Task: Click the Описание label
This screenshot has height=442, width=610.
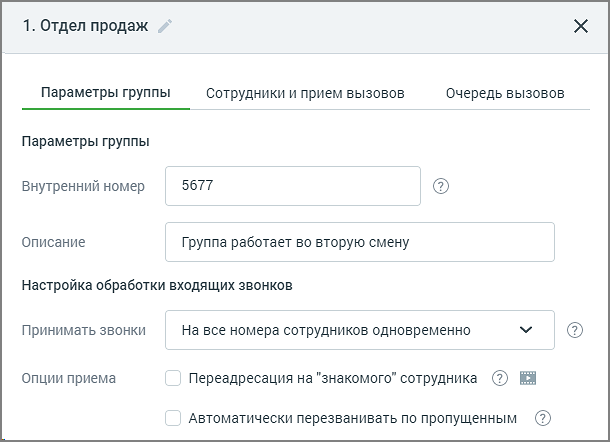Action: point(53,242)
